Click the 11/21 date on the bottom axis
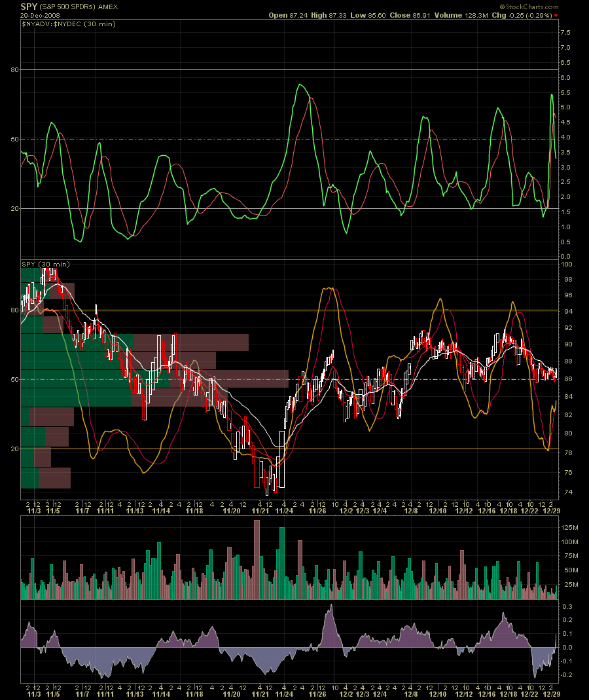This screenshot has height=700, width=589. [x=260, y=694]
